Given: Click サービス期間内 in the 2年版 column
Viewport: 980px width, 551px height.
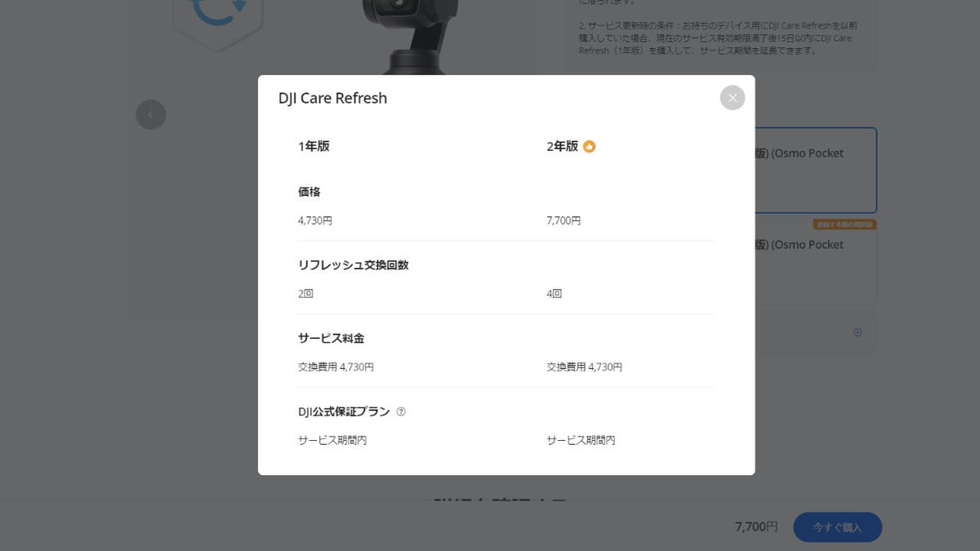Looking at the screenshot, I should pos(581,440).
